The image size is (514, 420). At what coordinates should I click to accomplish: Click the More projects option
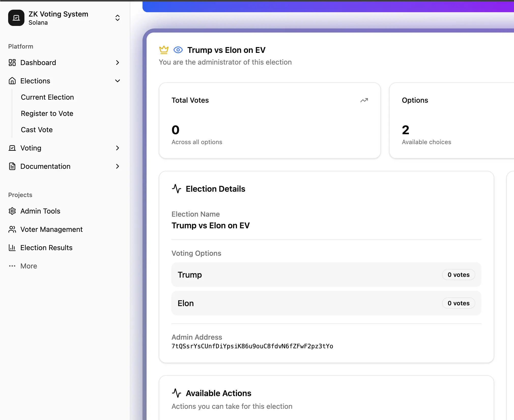tap(28, 266)
